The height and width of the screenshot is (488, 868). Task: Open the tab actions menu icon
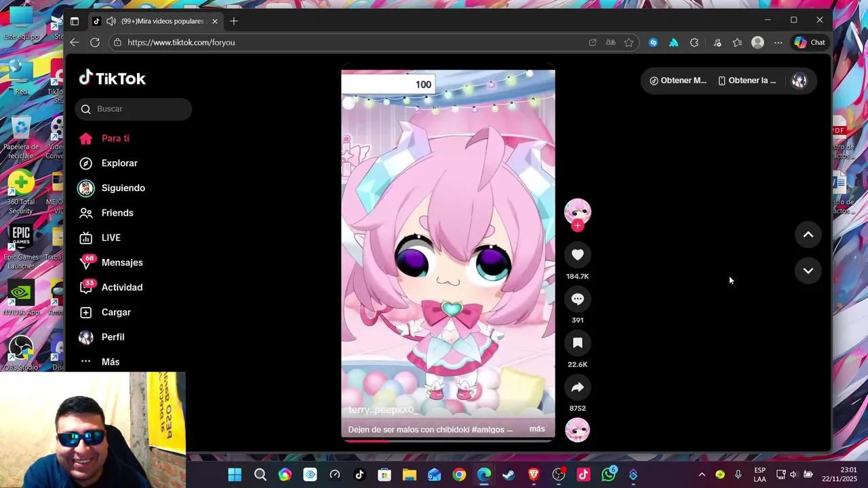75,21
